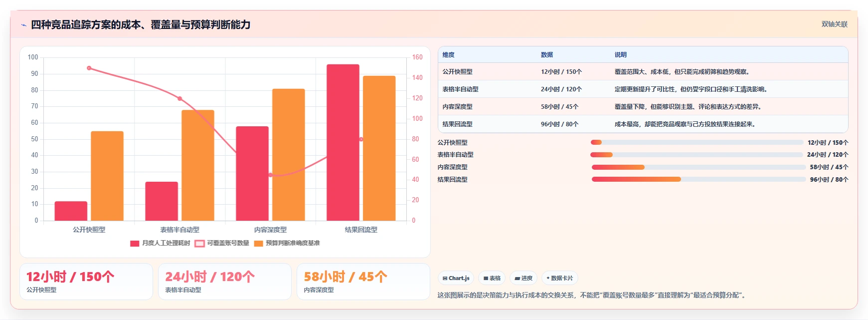
Task: Click the table cell 24小时 / 120个
Action: (x=561, y=89)
